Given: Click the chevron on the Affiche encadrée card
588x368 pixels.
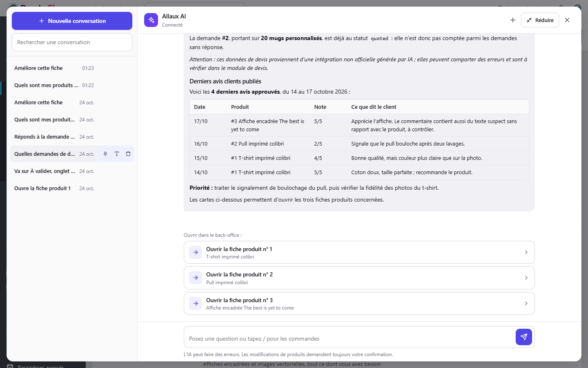Looking at the screenshot, I should tap(526, 303).
